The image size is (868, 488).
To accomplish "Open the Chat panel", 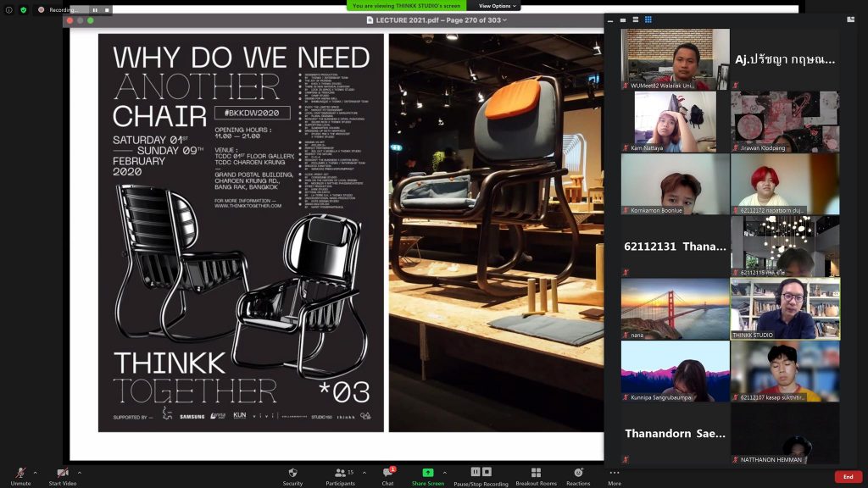I will [x=387, y=474].
